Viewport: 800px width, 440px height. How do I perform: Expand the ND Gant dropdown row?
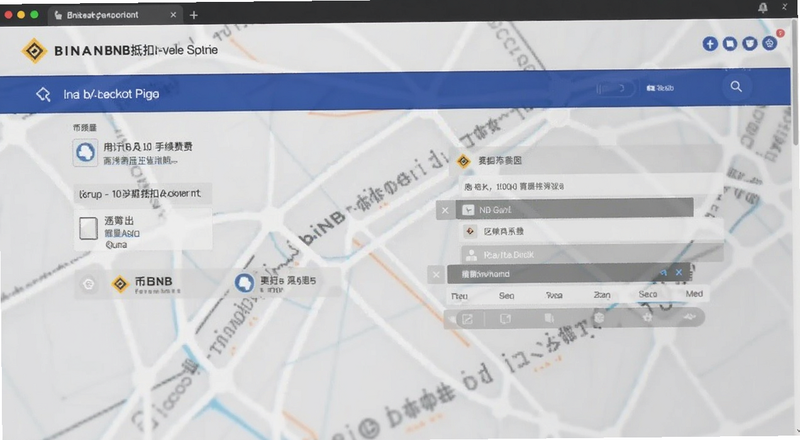(564, 210)
